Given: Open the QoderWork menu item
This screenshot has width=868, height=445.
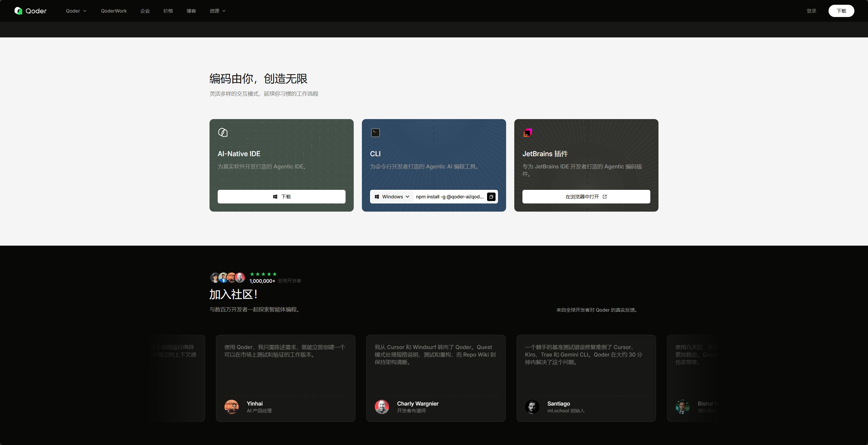Looking at the screenshot, I should [114, 11].
